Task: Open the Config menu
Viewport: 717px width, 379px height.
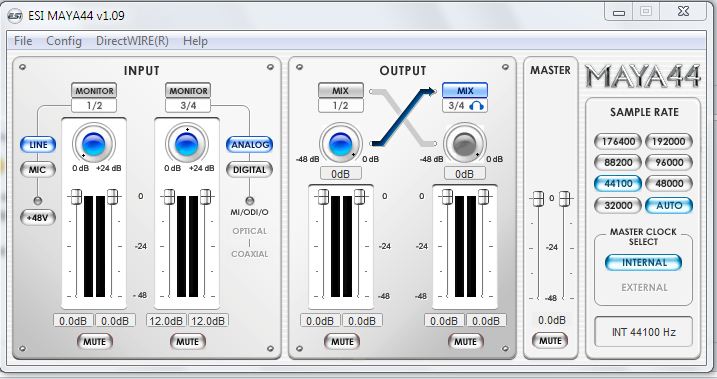Action: pyautogui.click(x=64, y=41)
